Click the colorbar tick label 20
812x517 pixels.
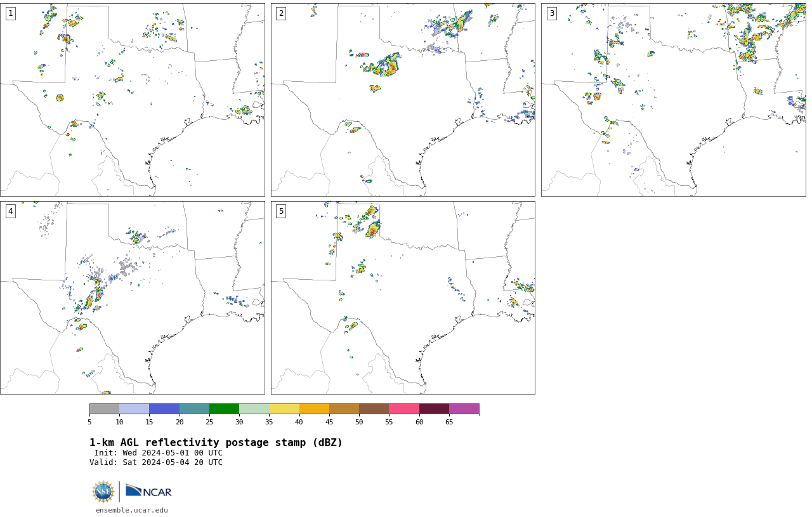click(x=180, y=422)
